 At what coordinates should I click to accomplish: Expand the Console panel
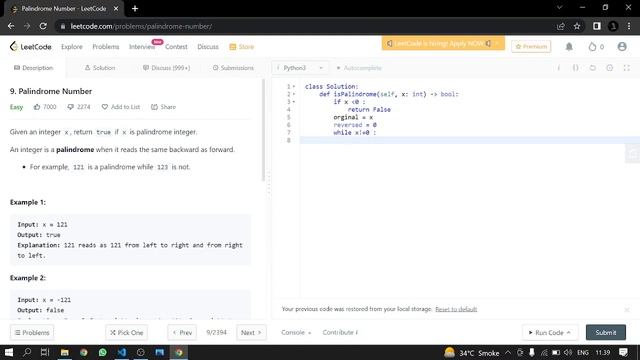[x=296, y=333]
